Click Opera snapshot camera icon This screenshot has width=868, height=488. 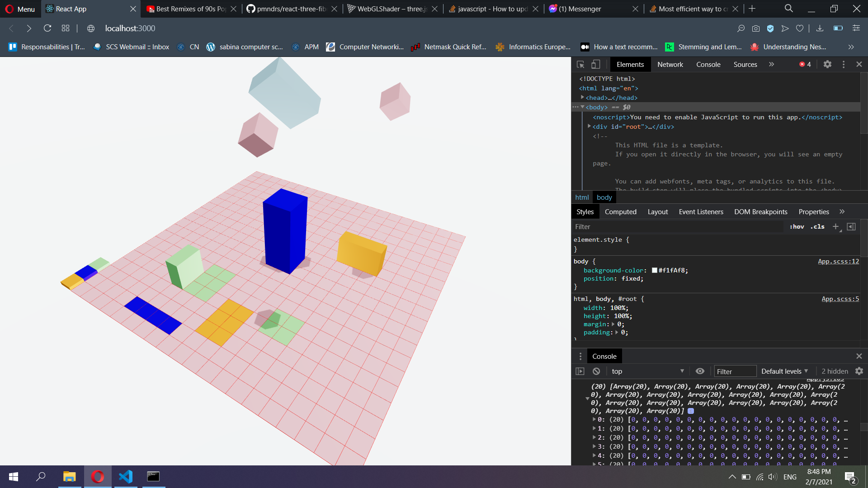click(x=755, y=28)
